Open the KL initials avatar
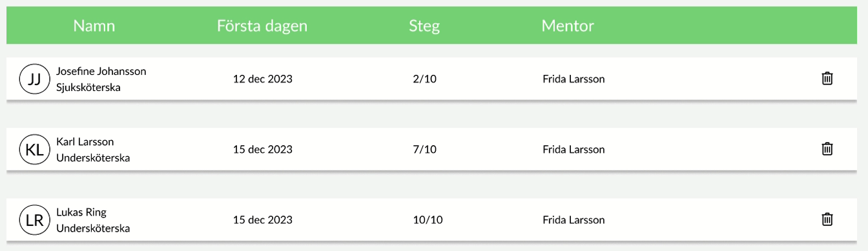 tap(35, 150)
